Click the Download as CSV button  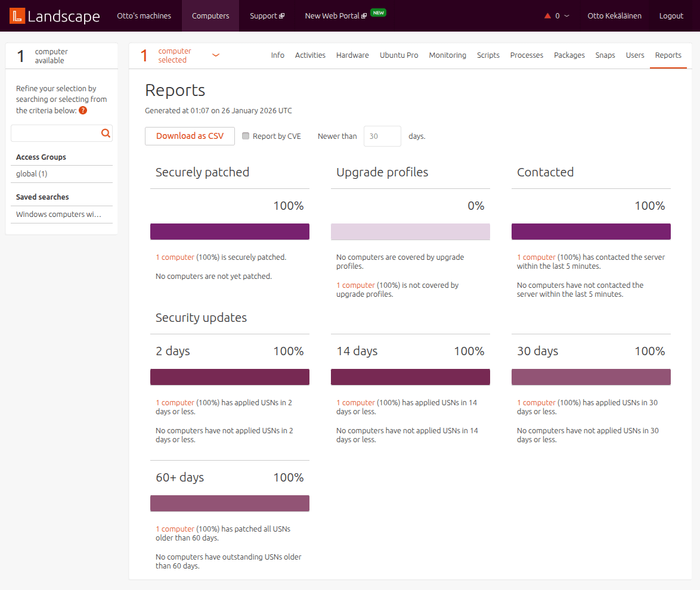tap(190, 136)
